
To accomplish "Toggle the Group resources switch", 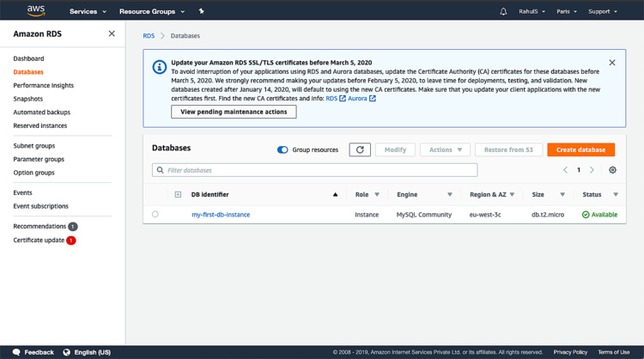I will tap(283, 149).
